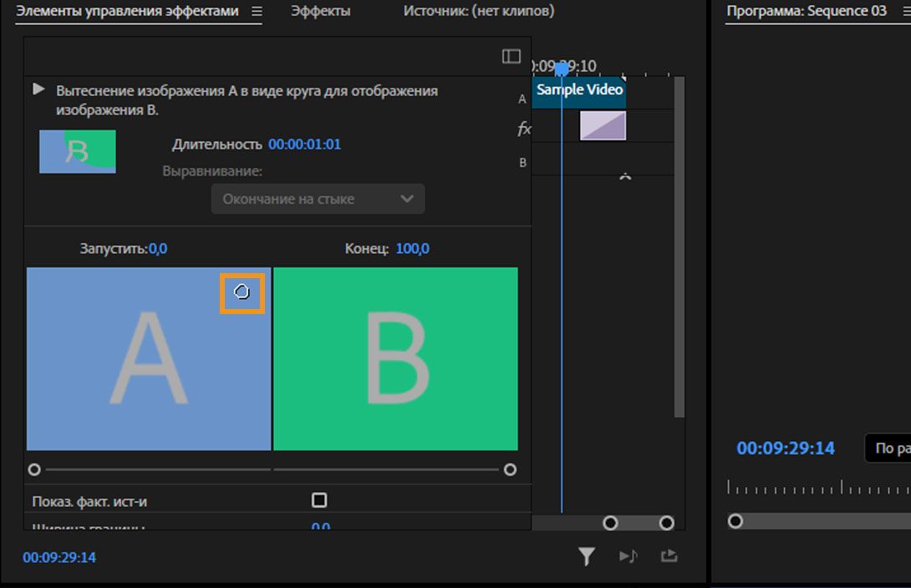This screenshot has height=588, width=911.
Task: Click the Длительность value 00:00:01:01
Action: tap(304, 144)
